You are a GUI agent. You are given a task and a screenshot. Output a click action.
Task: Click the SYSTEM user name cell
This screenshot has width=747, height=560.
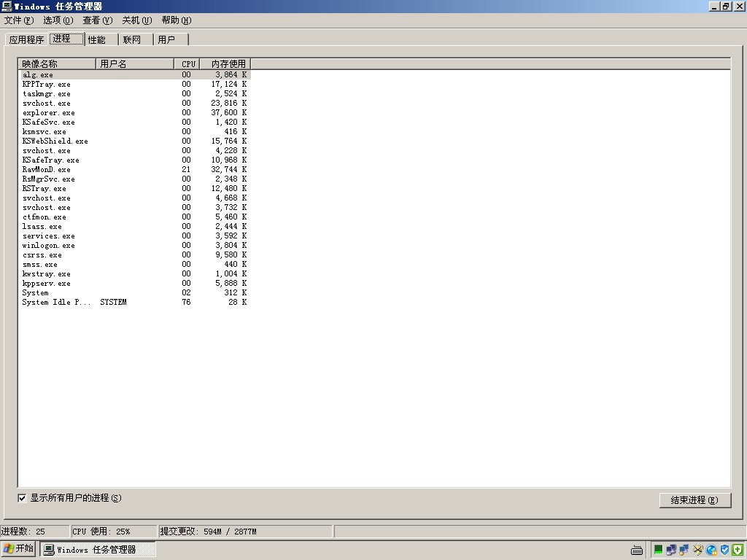tap(113, 303)
